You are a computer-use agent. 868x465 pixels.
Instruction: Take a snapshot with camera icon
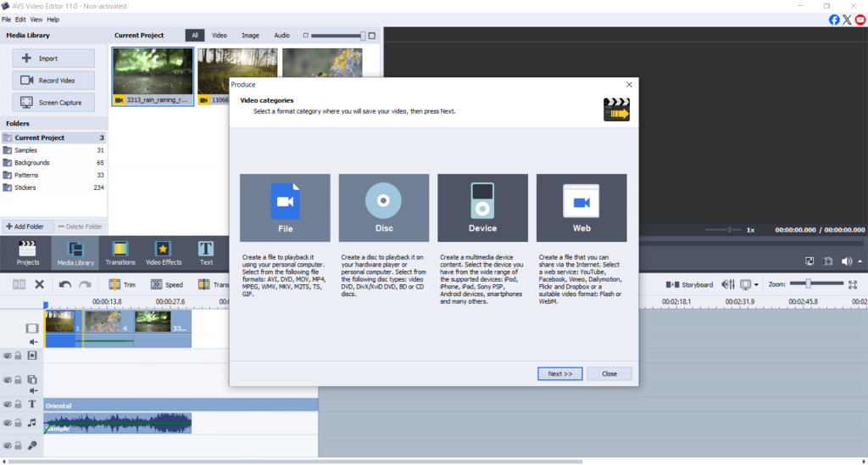click(x=827, y=261)
